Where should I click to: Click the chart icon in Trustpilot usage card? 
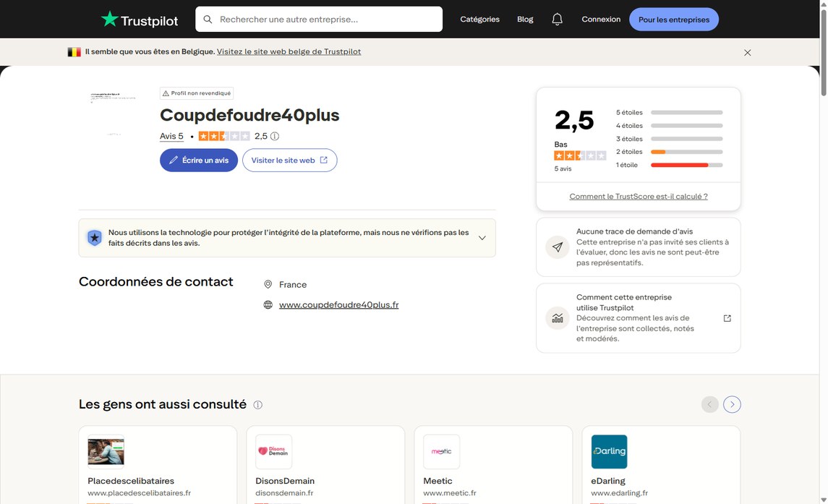tap(557, 318)
